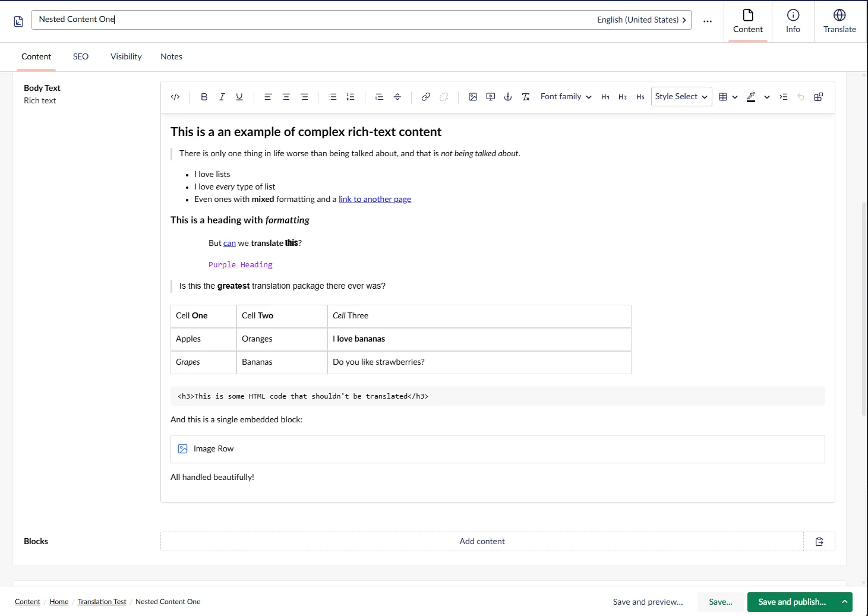Click the 'All handled beautifully!' paragraph
This screenshot has height=616, width=868.
pyautogui.click(x=212, y=477)
